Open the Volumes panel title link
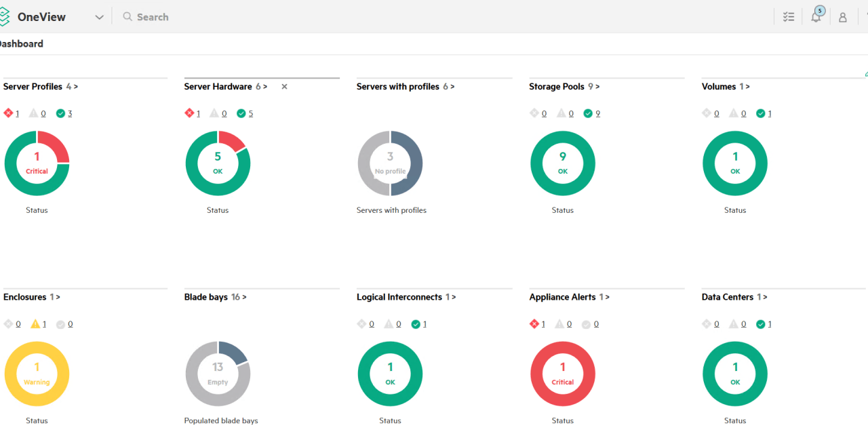The image size is (868, 434). [x=719, y=86]
